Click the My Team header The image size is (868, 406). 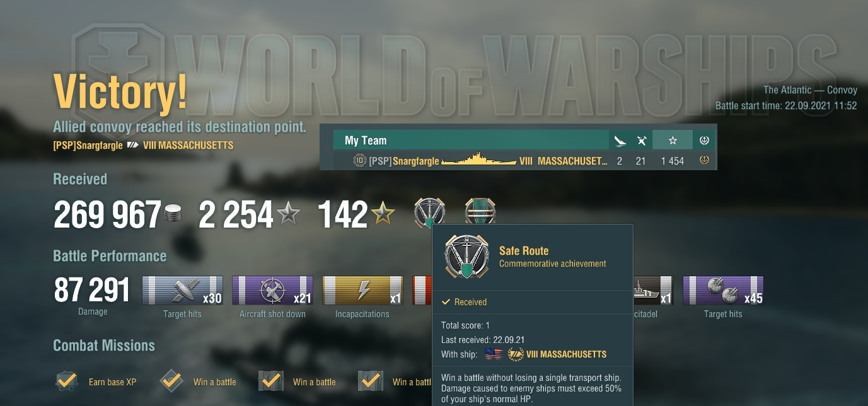point(366,141)
